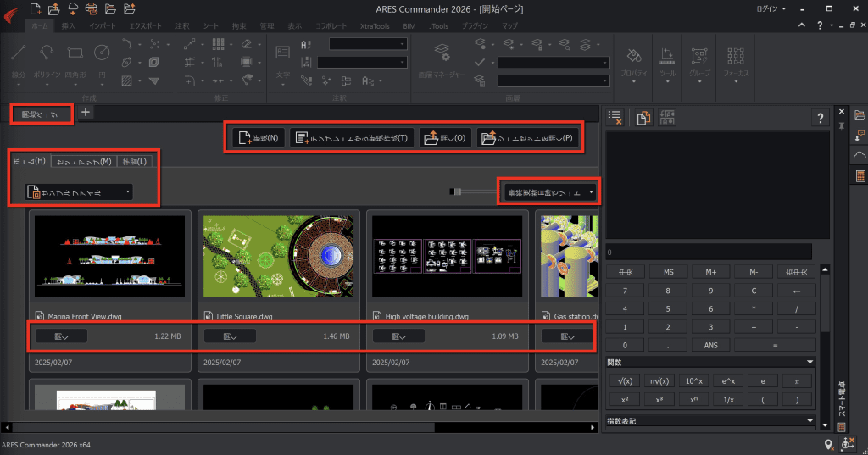Collapse the 関数 functions section
The width and height of the screenshot is (868, 455).
810,362
